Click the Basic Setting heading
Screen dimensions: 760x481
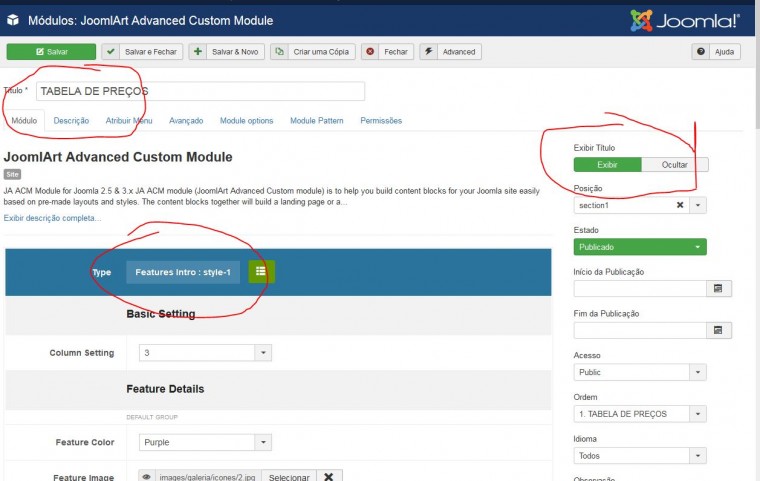[161, 314]
